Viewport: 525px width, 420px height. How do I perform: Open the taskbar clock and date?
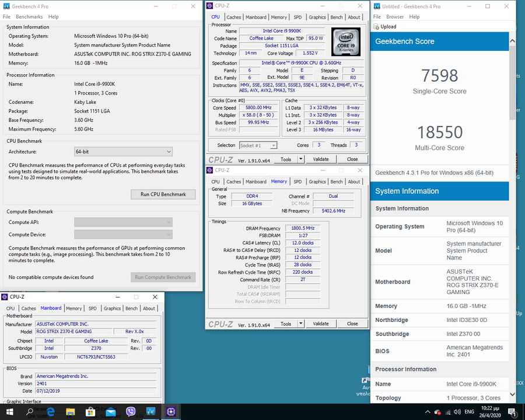pyautogui.click(x=490, y=412)
